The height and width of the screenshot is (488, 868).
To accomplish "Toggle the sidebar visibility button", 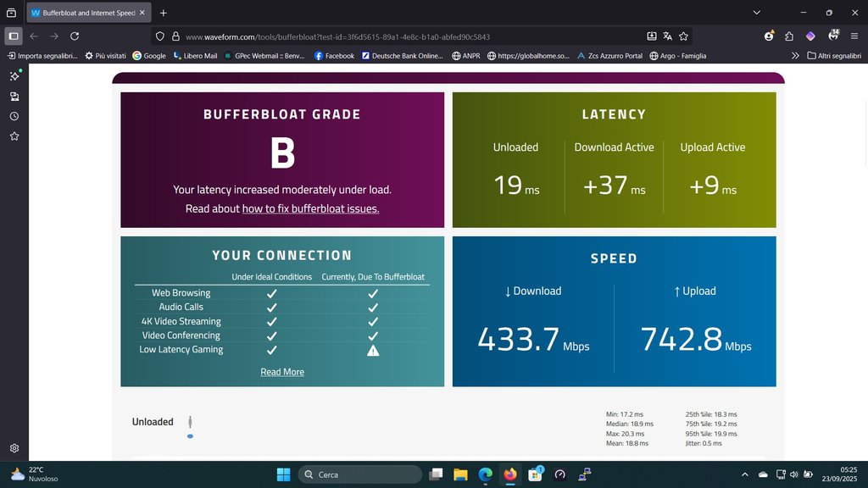I will [14, 36].
